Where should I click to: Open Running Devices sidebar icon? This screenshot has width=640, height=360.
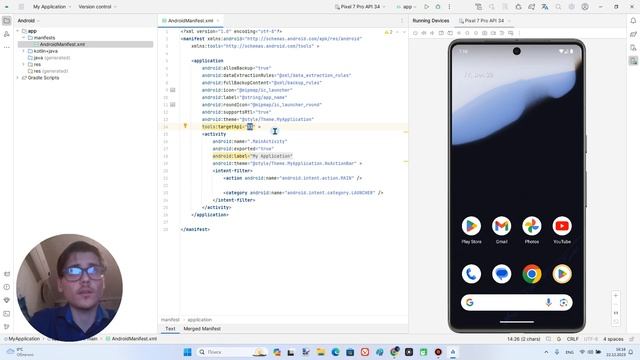pos(633,61)
